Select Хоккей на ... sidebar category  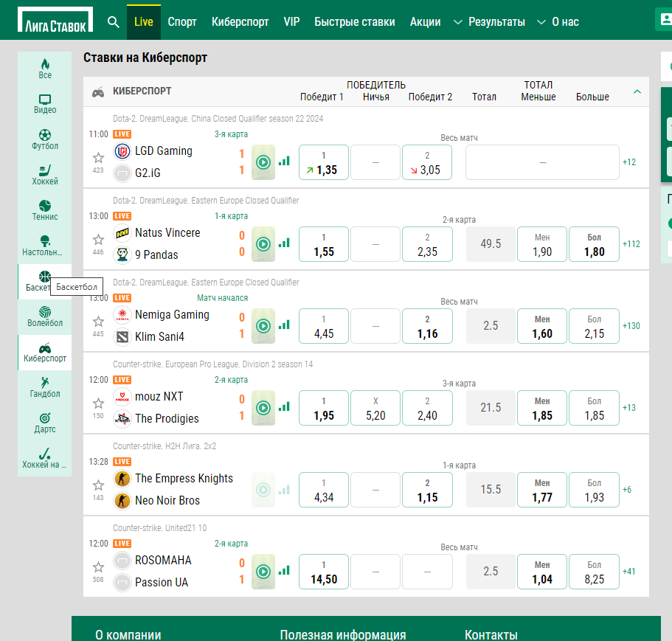click(45, 459)
